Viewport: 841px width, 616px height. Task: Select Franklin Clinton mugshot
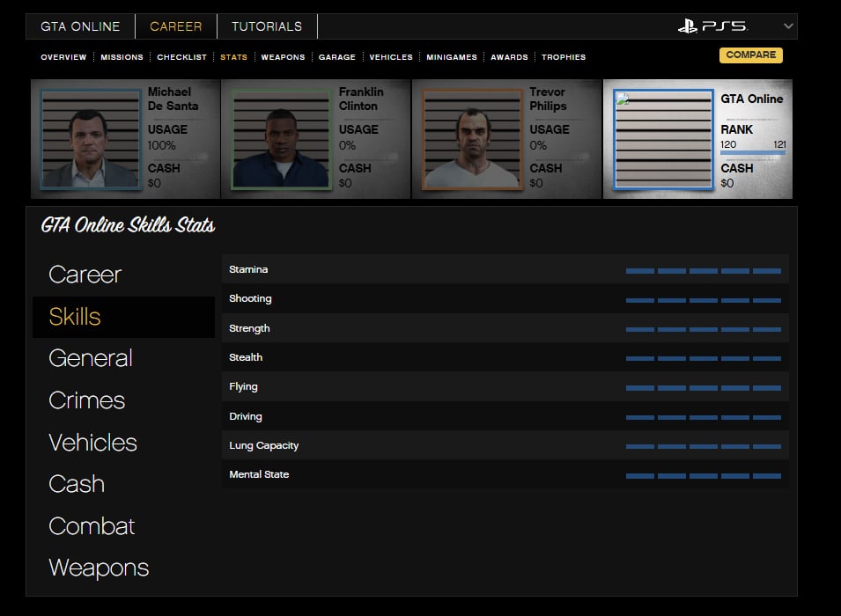281,139
